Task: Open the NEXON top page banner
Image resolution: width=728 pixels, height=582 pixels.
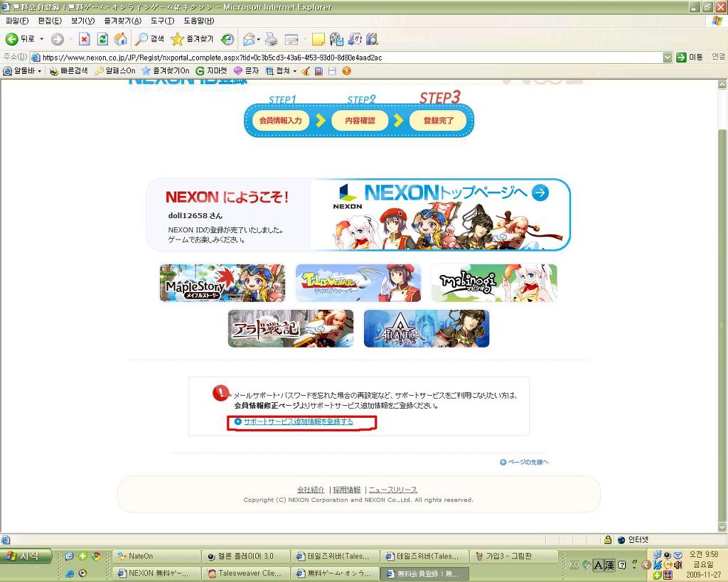Action: [440, 215]
